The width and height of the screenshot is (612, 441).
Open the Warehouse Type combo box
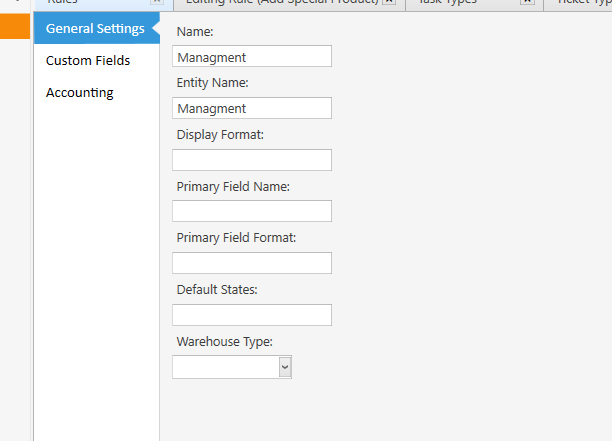coord(232,367)
